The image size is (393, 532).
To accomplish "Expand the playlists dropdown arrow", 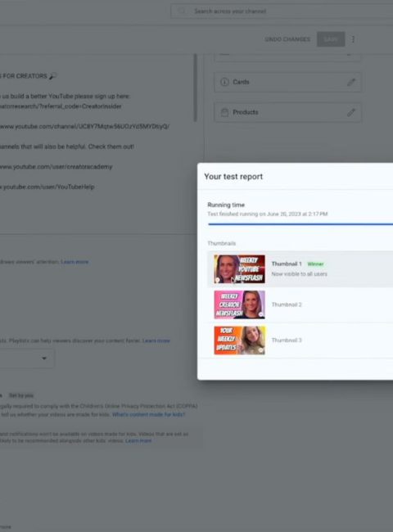I will 44,358.
